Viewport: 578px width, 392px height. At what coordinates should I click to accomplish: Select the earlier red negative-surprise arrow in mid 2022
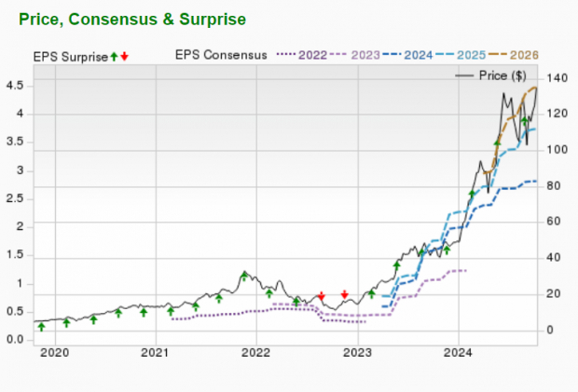[322, 296]
